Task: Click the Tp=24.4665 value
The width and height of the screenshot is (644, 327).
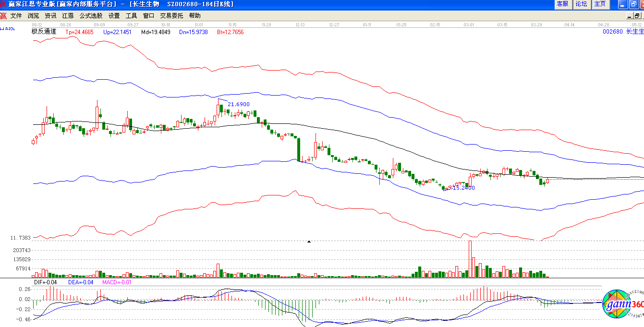Action: (x=81, y=32)
